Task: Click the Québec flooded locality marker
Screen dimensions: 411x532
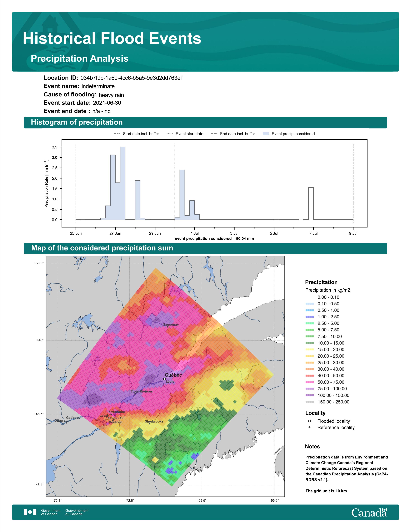Action: [165, 379]
